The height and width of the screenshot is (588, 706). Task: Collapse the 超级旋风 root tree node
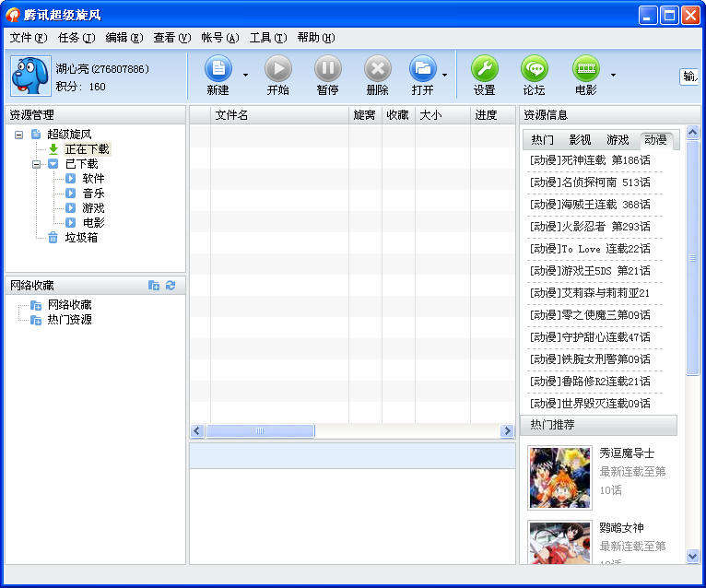(x=19, y=135)
